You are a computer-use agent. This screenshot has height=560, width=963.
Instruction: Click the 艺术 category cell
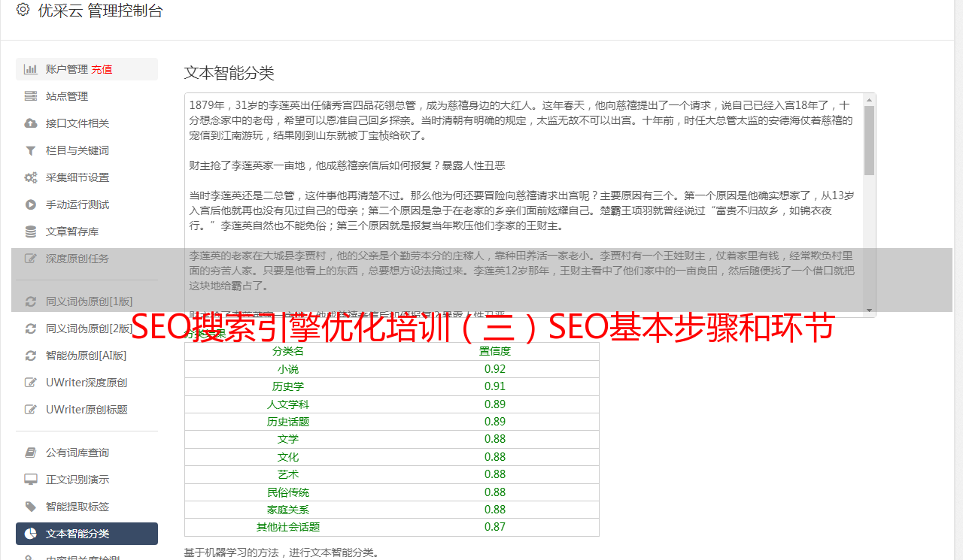point(288,474)
